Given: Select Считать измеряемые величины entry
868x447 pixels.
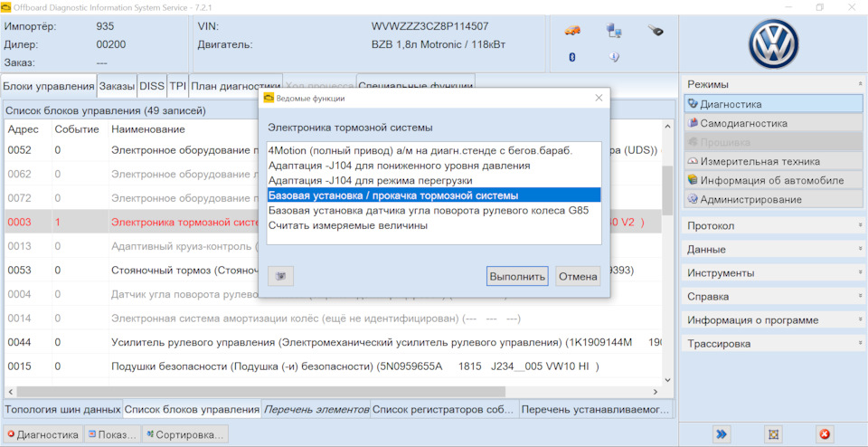Looking at the screenshot, I should [433, 225].
